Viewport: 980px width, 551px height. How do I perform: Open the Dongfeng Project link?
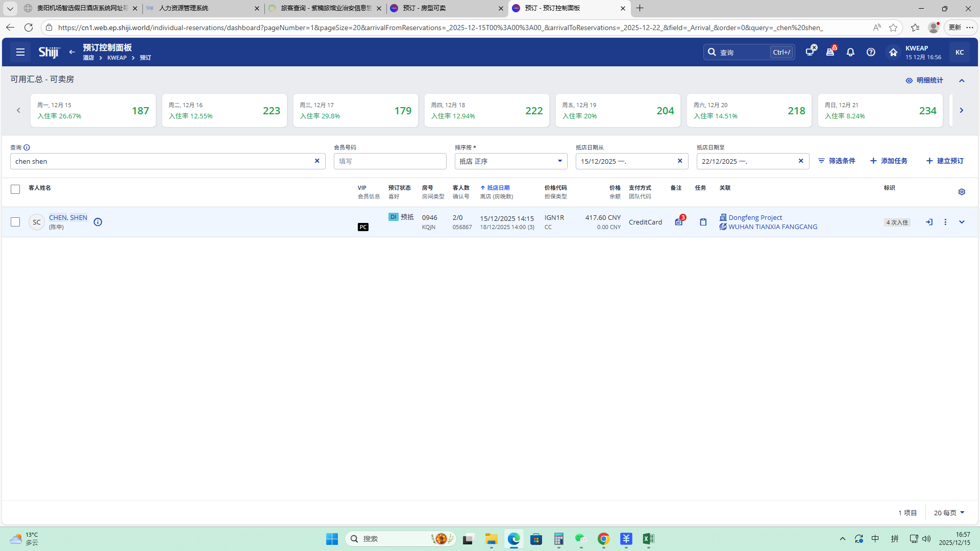[x=755, y=217]
